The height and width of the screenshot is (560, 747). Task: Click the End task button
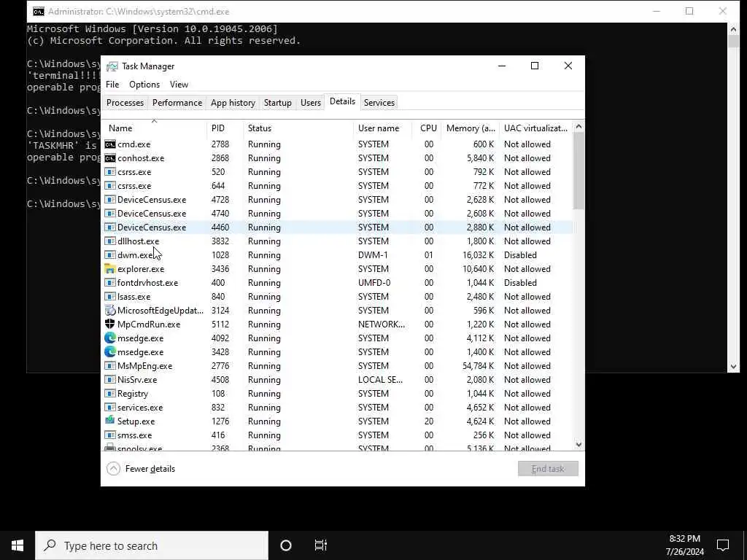[548, 469]
